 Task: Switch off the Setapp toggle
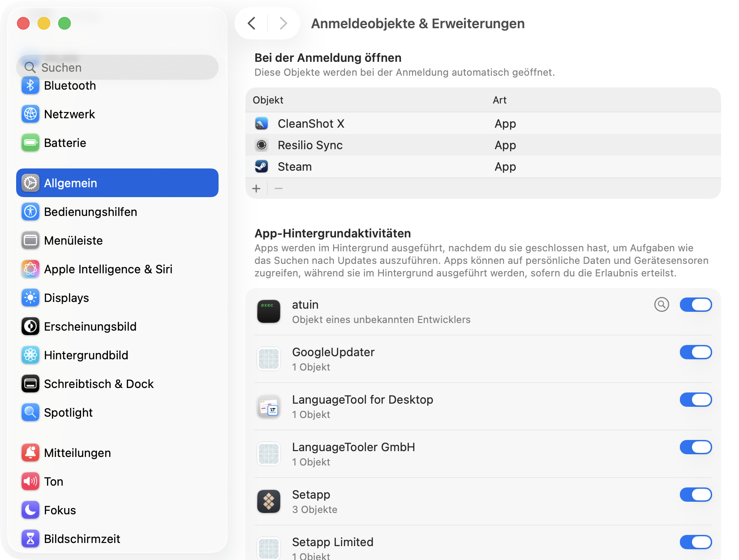[x=696, y=495]
